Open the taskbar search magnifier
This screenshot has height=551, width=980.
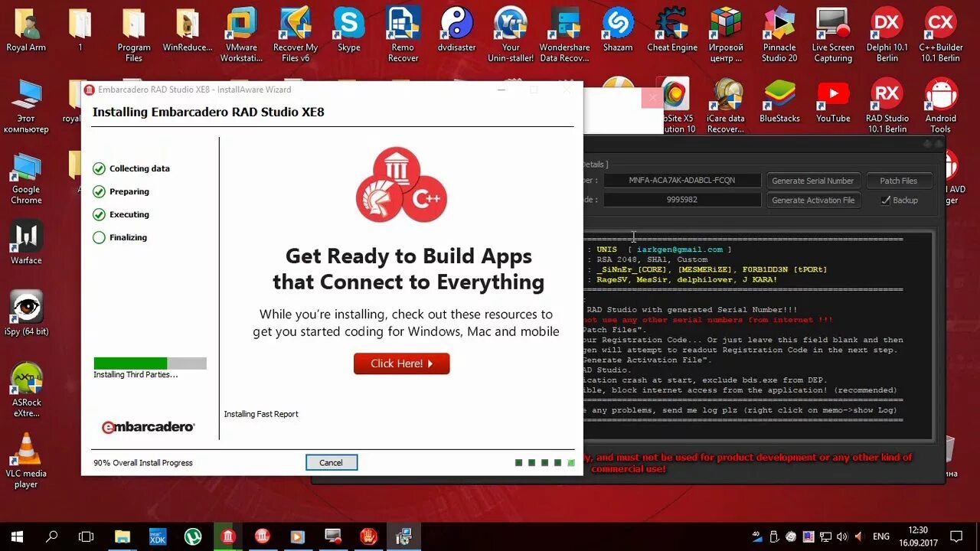pyautogui.click(x=52, y=536)
